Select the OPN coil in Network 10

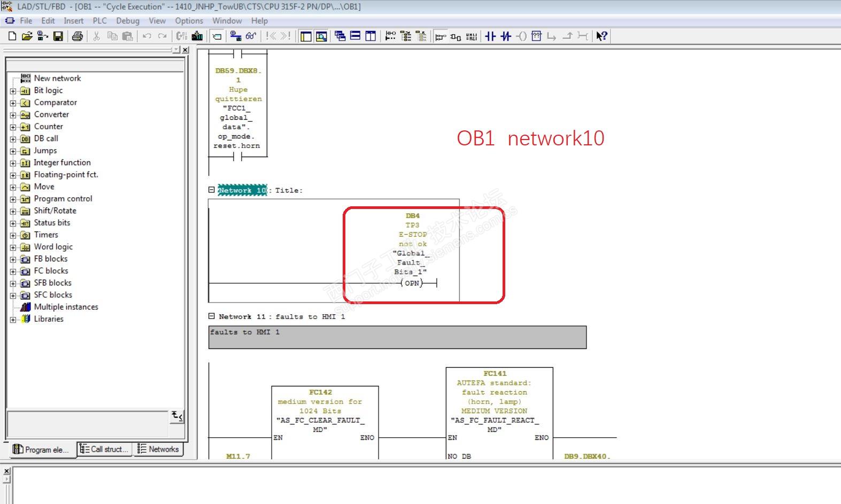[x=412, y=283]
